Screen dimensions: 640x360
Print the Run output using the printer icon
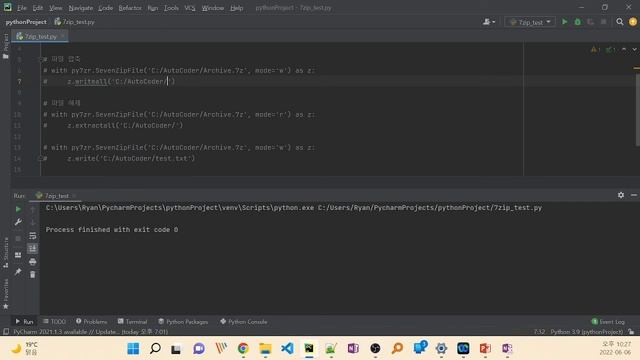point(33,262)
